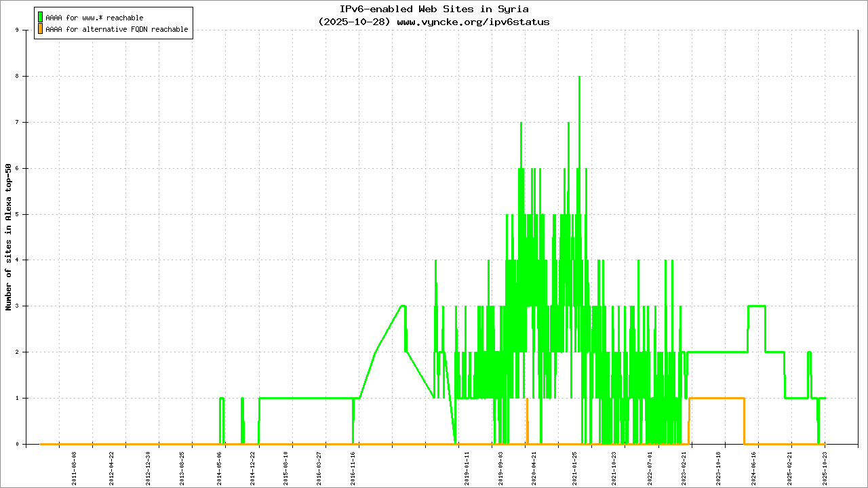Click the 2019-01-11 date label

pos(467,467)
